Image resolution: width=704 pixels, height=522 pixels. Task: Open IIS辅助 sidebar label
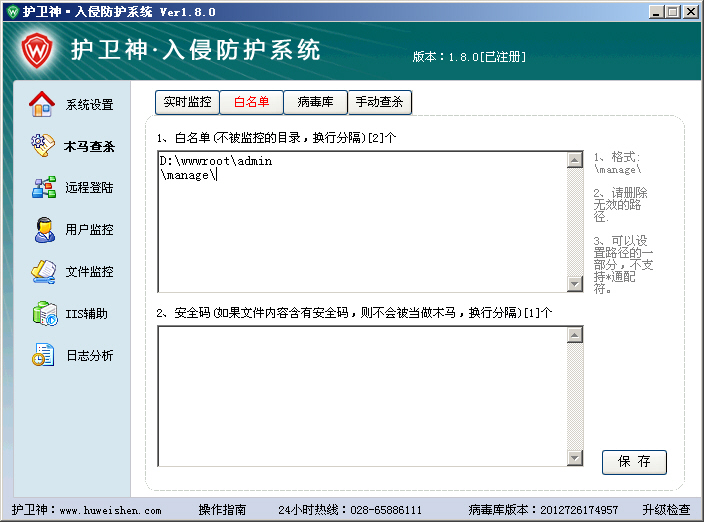click(87, 313)
